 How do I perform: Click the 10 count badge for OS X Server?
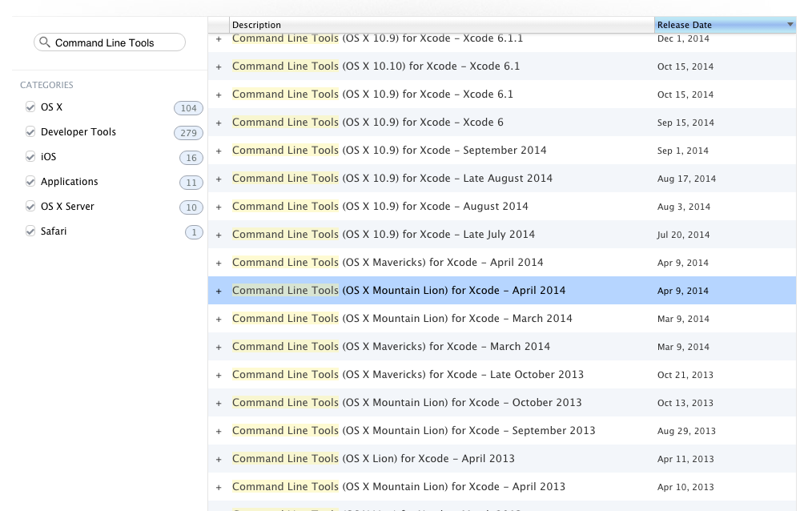coord(191,207)
